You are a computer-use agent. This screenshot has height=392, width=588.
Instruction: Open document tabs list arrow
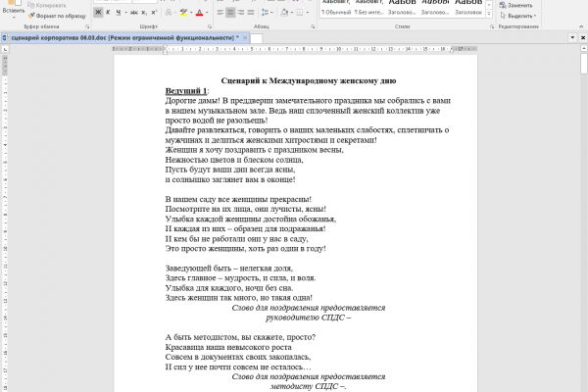(572, 37)
